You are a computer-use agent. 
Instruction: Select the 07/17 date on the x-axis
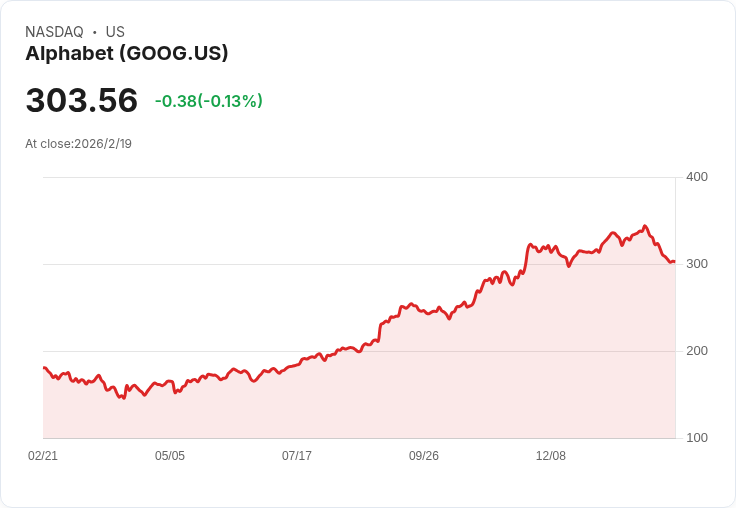coord(297,456)
